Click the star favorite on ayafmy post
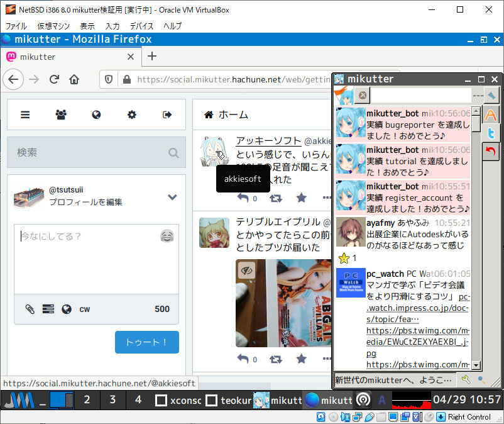 344,258
